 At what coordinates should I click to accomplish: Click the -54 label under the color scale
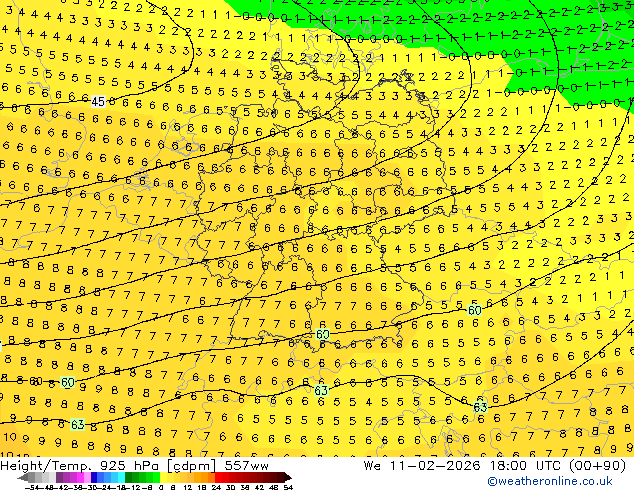pyautogui.click(x=32, y=487)
